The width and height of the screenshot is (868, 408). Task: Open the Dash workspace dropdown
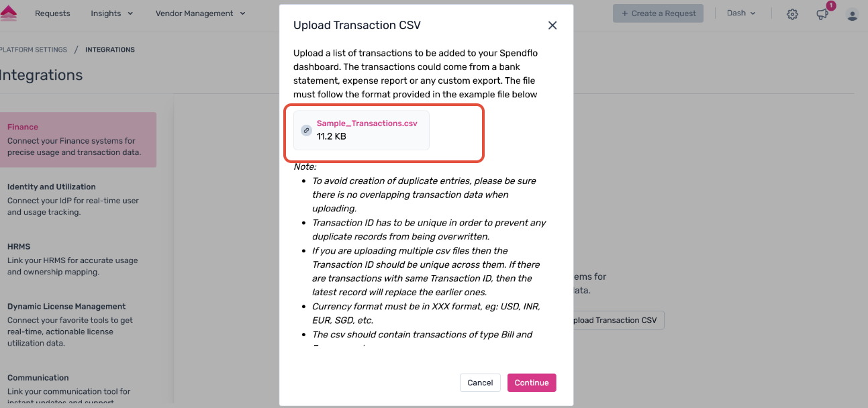click(741, 13)
